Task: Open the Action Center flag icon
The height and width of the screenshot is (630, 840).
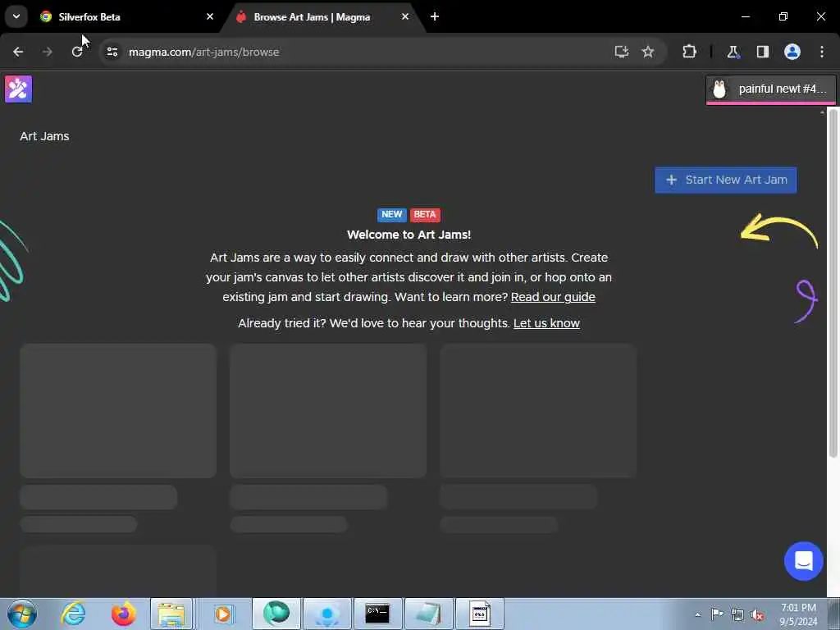Action: pos(717,614)
